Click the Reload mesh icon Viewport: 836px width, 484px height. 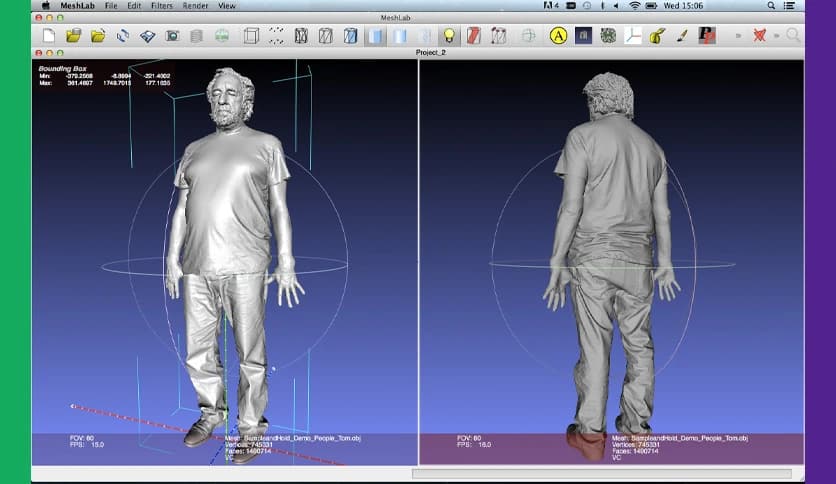pyautogui.click(x=123, y=36)
